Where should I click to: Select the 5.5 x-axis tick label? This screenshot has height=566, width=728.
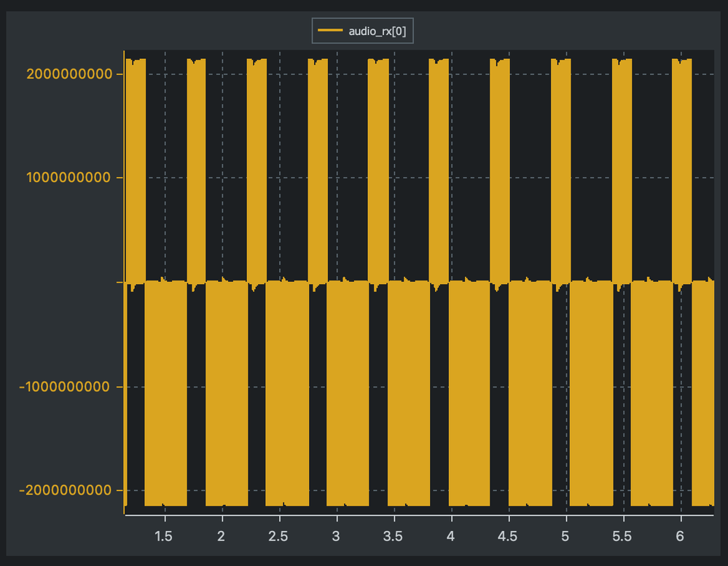[x=622, y=536]
